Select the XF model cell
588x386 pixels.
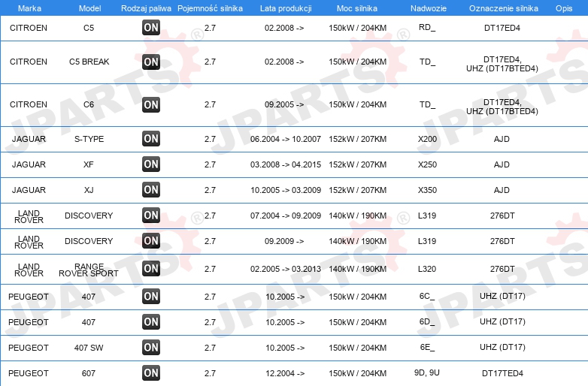89,164
